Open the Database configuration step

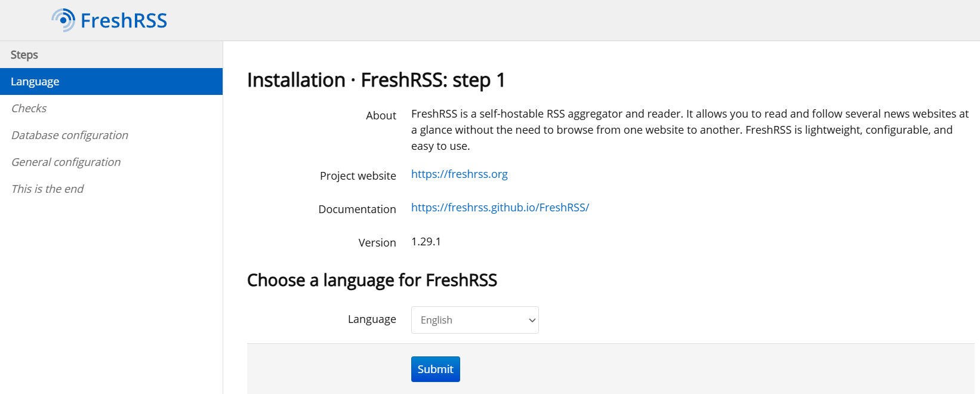[x=70, y=135]
